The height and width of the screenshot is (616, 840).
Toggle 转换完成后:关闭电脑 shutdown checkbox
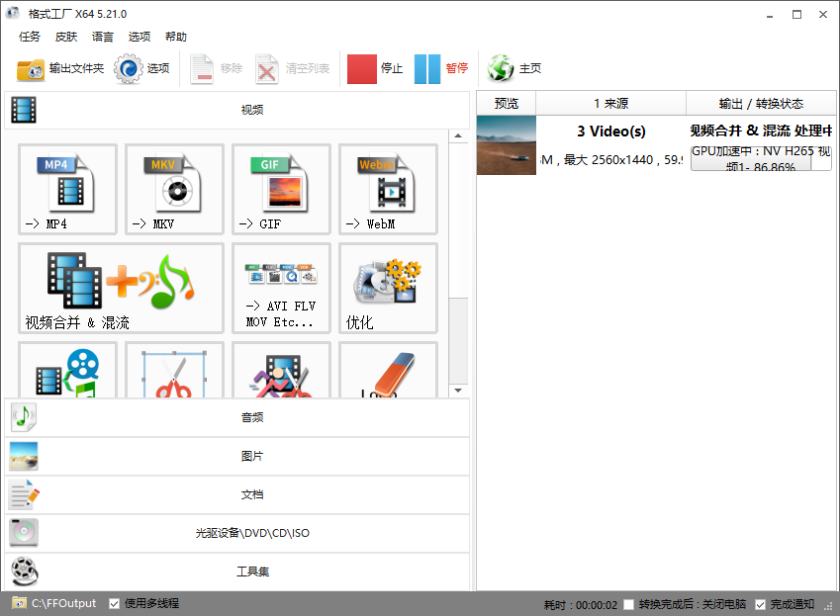pos(629,605)
